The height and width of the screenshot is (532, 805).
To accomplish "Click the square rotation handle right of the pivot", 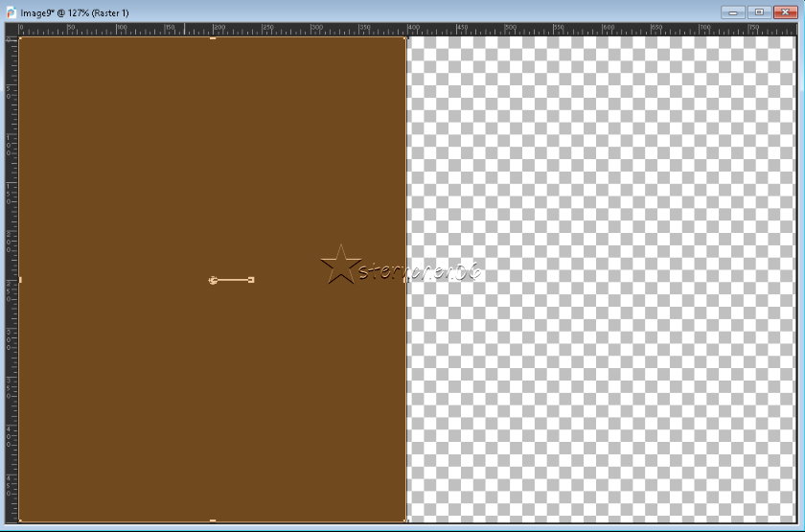I will coord(251,280).
